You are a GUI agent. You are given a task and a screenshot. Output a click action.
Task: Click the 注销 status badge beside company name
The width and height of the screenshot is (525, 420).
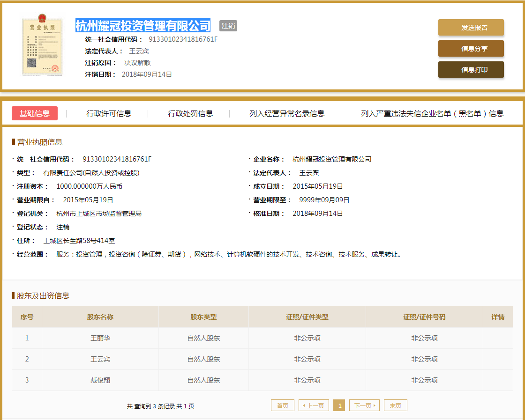[228, 26]
